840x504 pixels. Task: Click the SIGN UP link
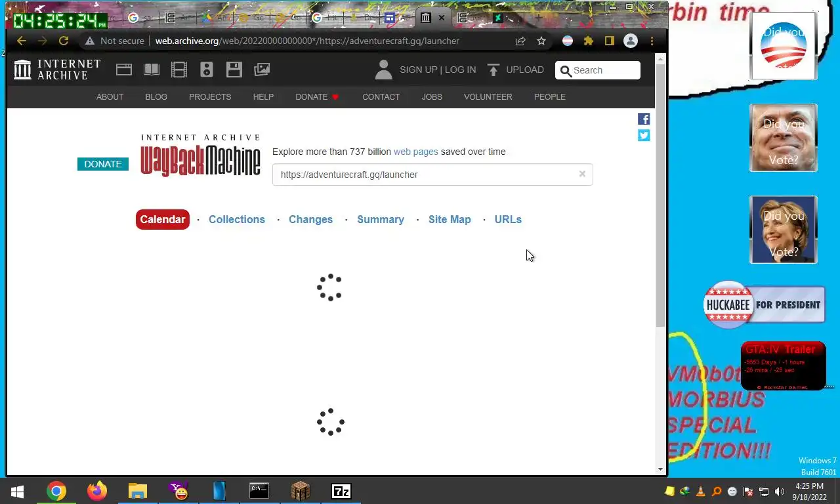pyautogui.click(x=418, y=70)
